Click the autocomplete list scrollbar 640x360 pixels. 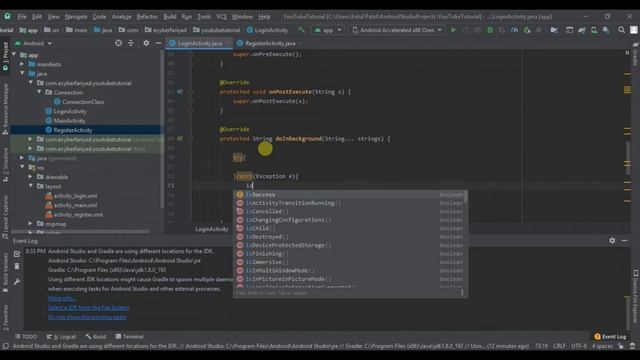click(466, 197)
